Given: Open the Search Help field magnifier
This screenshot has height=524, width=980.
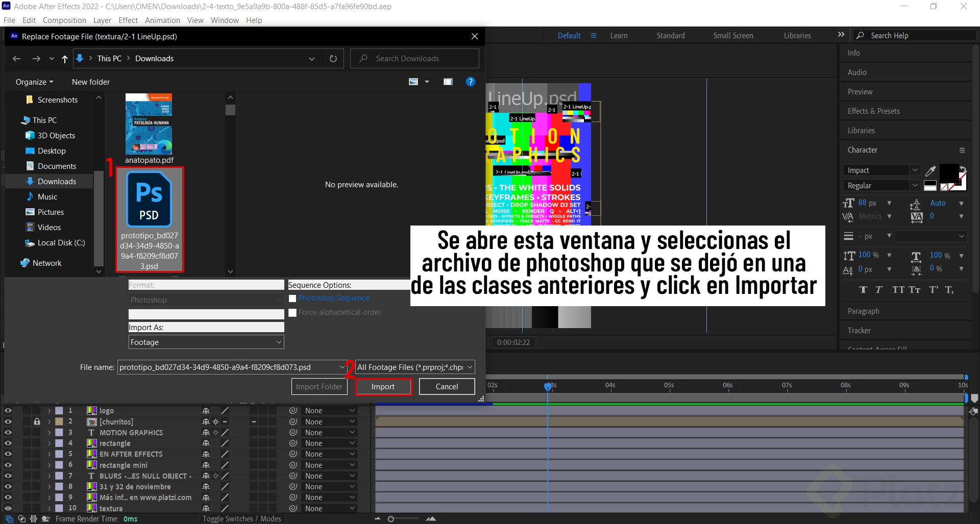Looking at the screenshot, I should 861,35.
